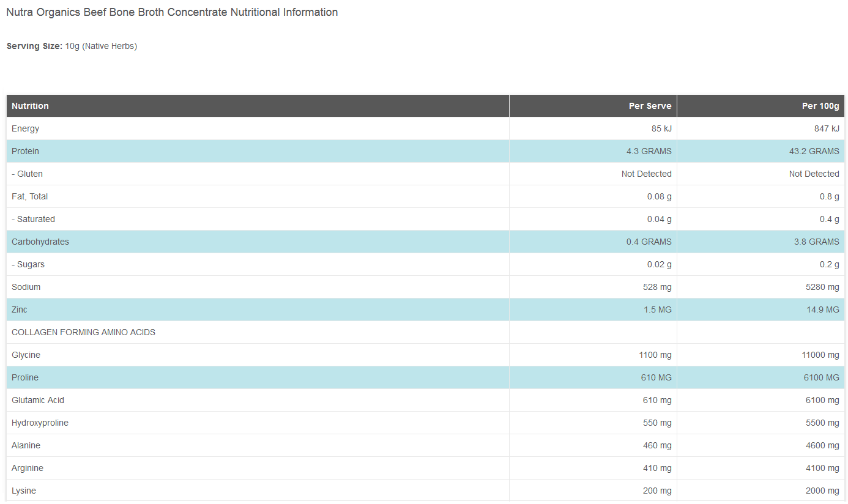The width and height of the screenshot is (848, 504).
Task: Click the 528 mg sodium value
Action: [x=658, y=287]
